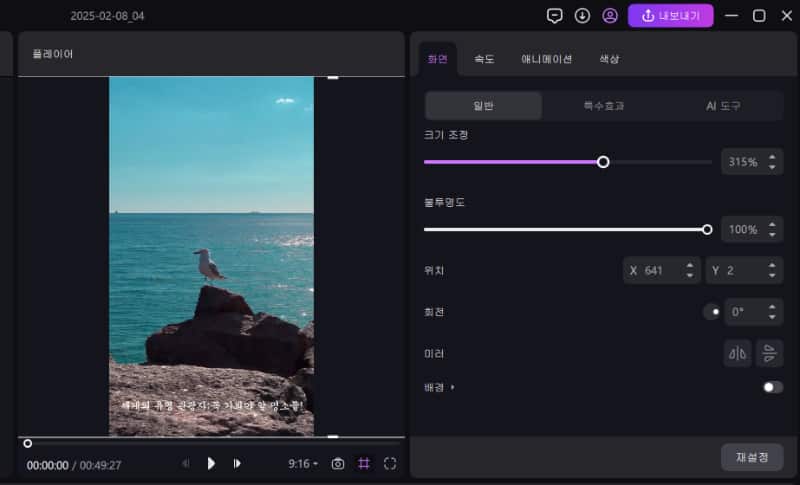Decrease scale with the down stepper arrow
Screen dimensions: 800x485
[x=772, y=167]
